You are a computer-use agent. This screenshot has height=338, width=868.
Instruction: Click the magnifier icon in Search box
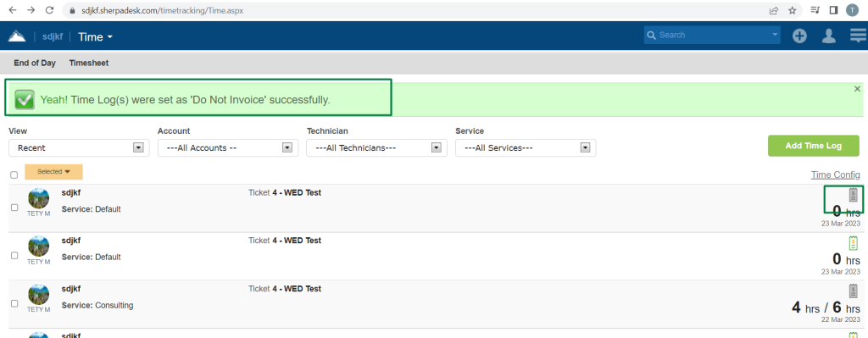(x=652, y=35)
